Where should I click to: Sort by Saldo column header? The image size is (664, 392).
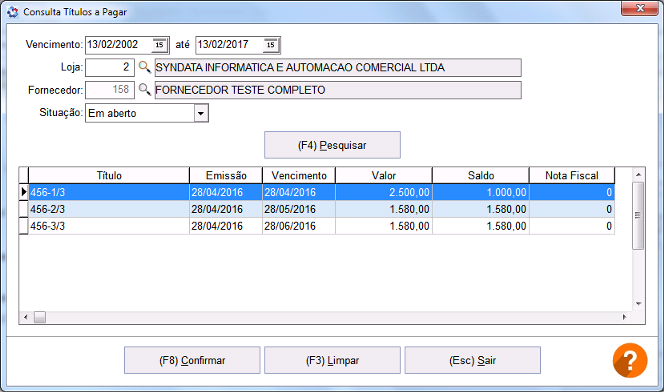(x=481, y=175)
